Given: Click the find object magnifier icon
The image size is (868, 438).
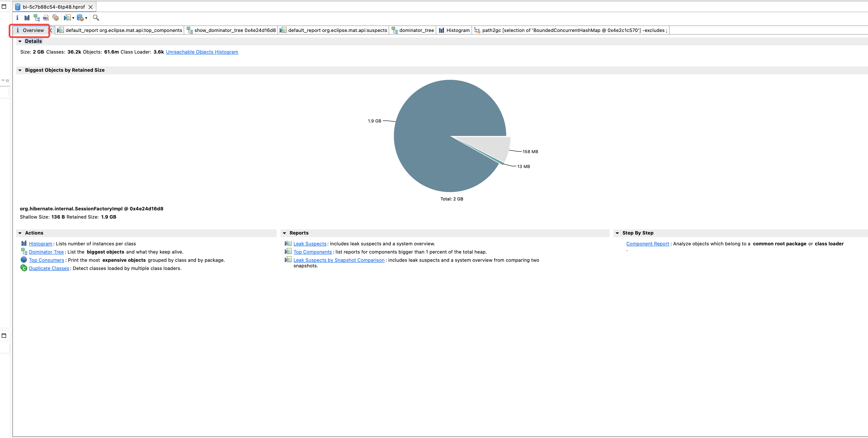Looking at the screenshot, I should (96, 18).
